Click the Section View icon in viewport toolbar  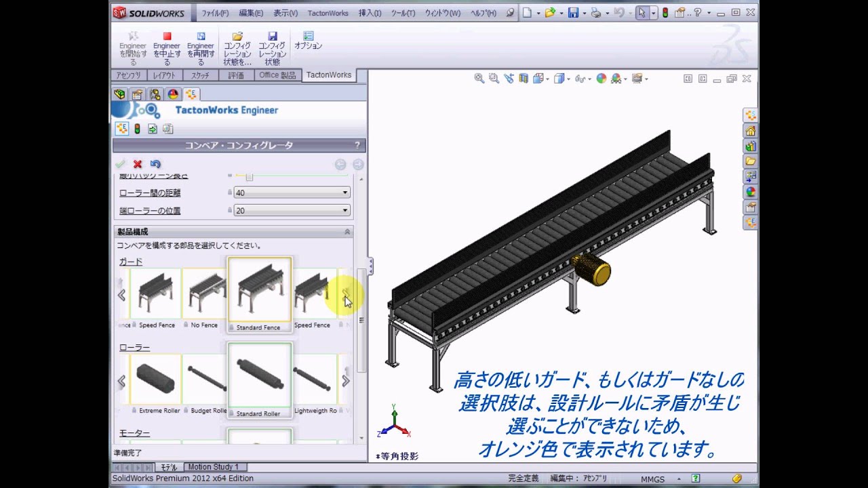(x=524, y=79)
